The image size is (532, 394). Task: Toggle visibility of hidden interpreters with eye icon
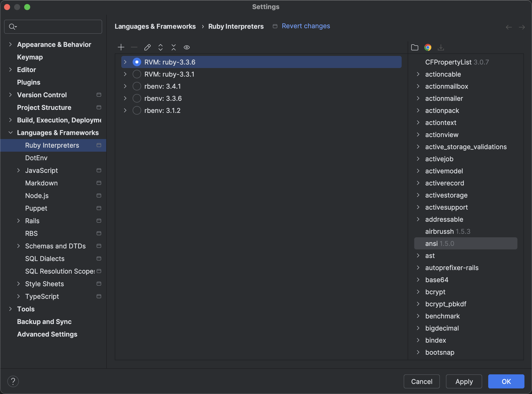point(186,47)
